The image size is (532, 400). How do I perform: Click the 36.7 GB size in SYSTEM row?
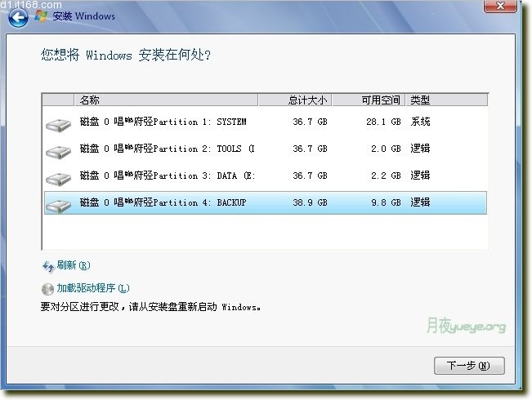coord(310,122)
